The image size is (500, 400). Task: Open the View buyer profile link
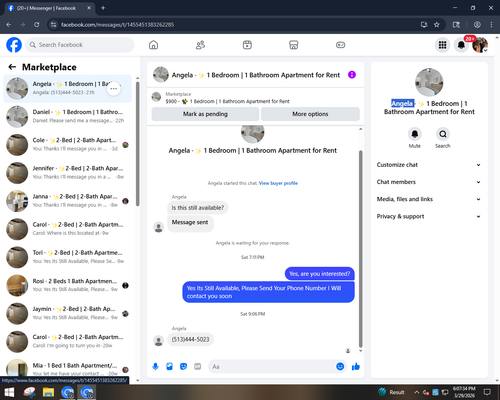278,183
